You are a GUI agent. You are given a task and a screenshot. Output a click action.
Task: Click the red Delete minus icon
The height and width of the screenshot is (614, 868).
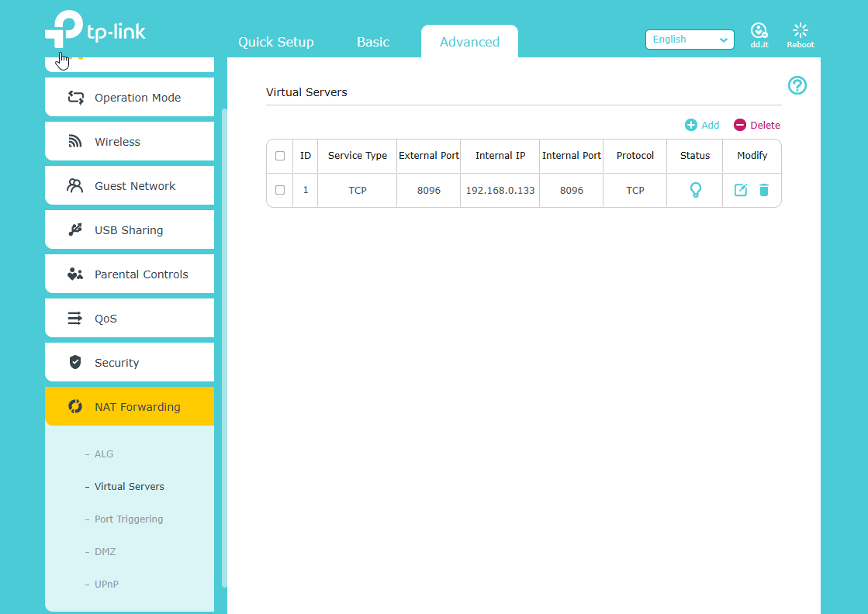coord(740,125)
